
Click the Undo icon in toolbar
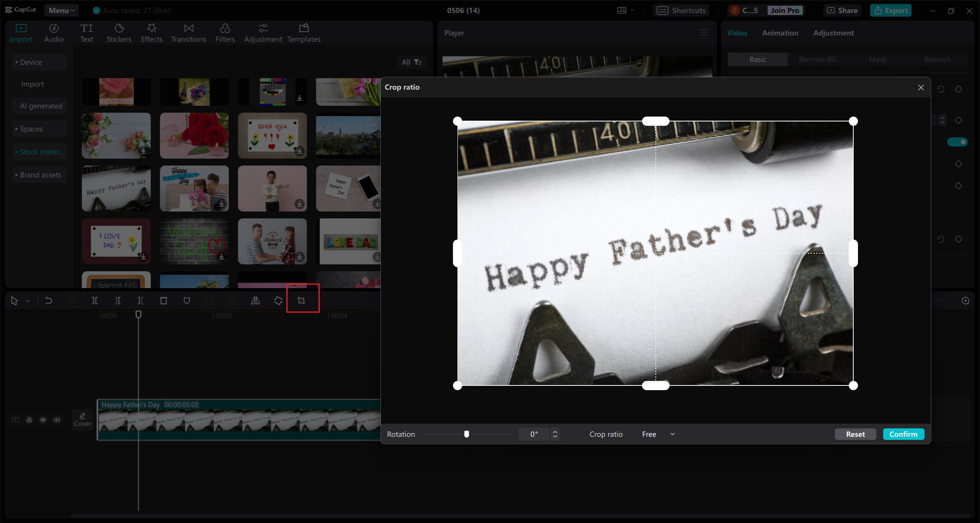click(49, 300)
